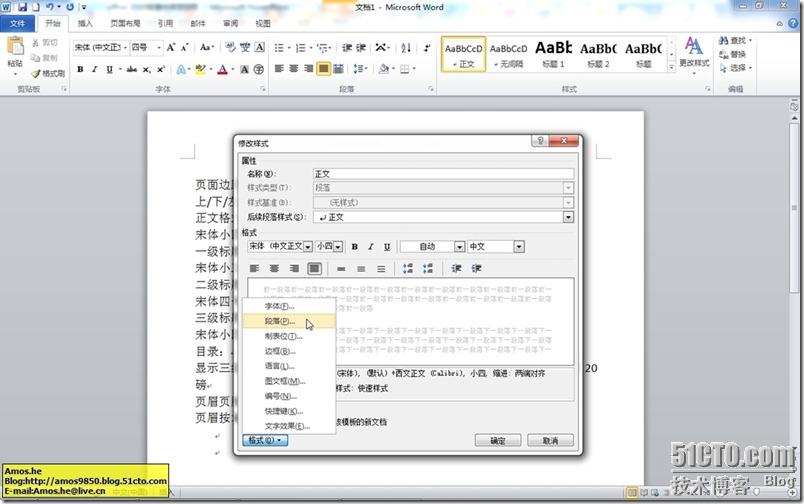Apply the Shading paint bucket color

click(384, 69)
